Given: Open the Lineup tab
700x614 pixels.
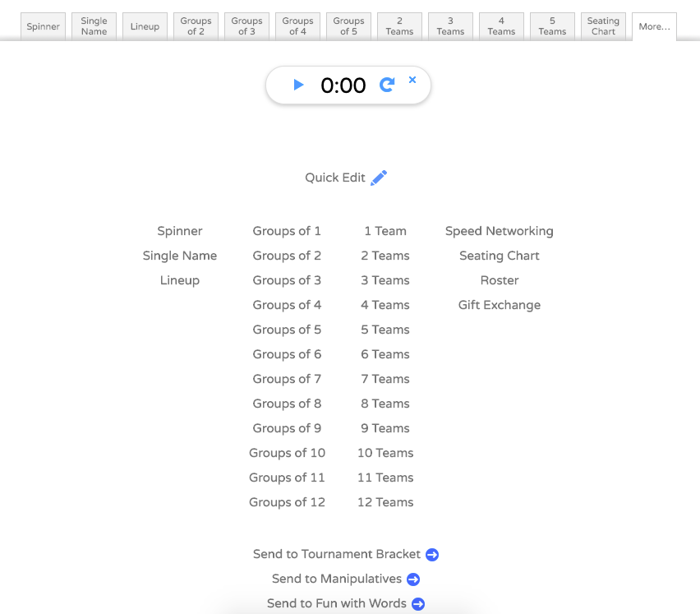Looking at the screenshot, I should click(145, 26).
